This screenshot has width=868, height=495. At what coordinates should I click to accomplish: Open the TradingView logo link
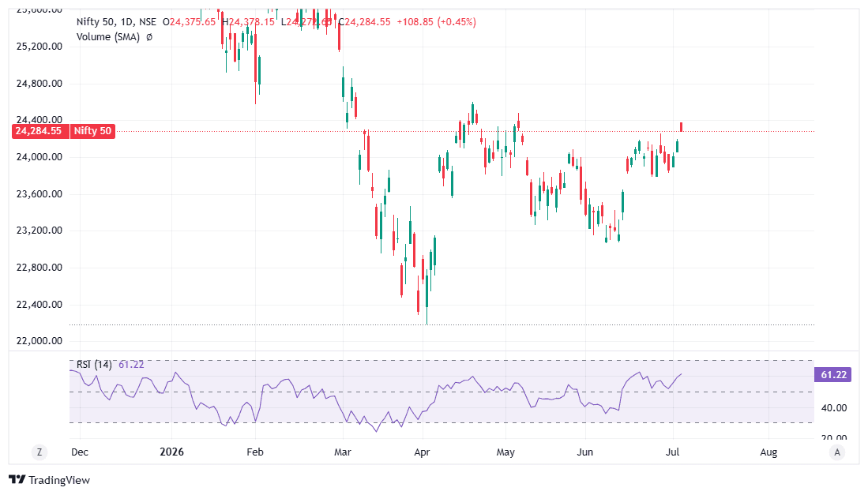[49, 480]
